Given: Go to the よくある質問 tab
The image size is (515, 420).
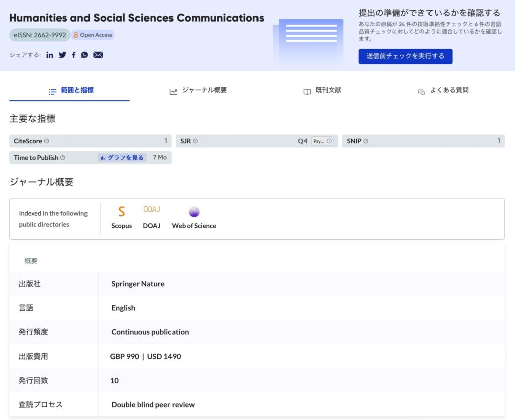Looking at the screenshot, I should (443, 91).
